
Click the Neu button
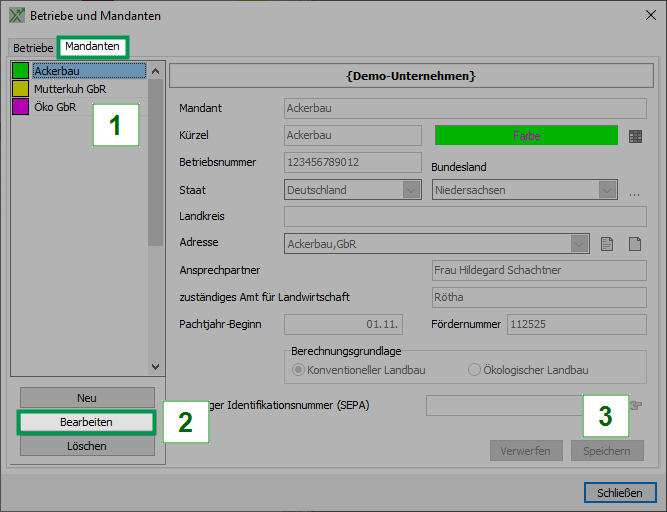tap(87, 398)
